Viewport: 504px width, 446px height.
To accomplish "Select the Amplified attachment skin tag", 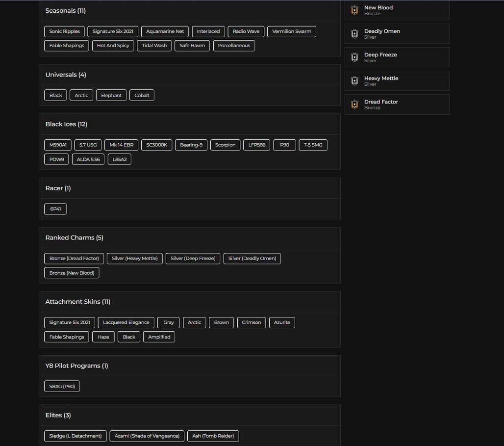I will pos(159,337).
